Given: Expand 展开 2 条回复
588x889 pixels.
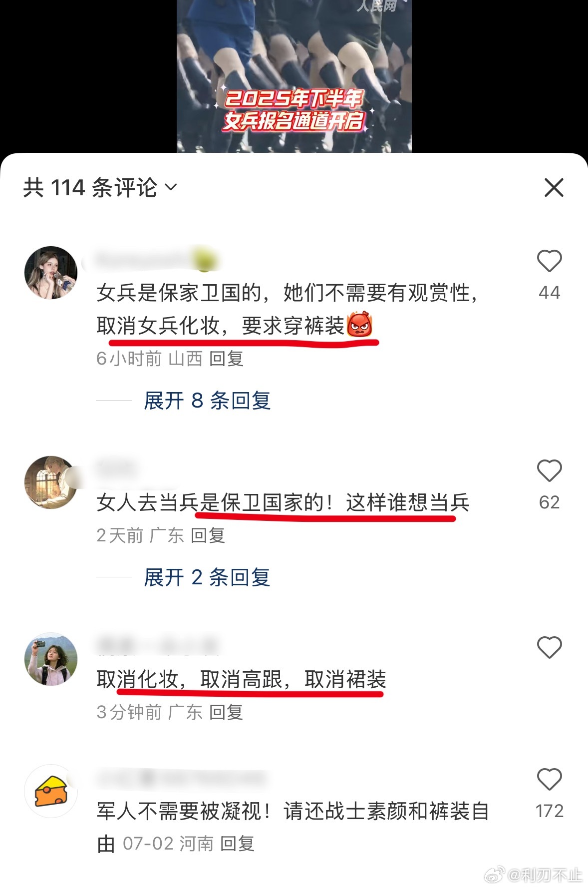Looking at the screenshot, I should point(207,577).
